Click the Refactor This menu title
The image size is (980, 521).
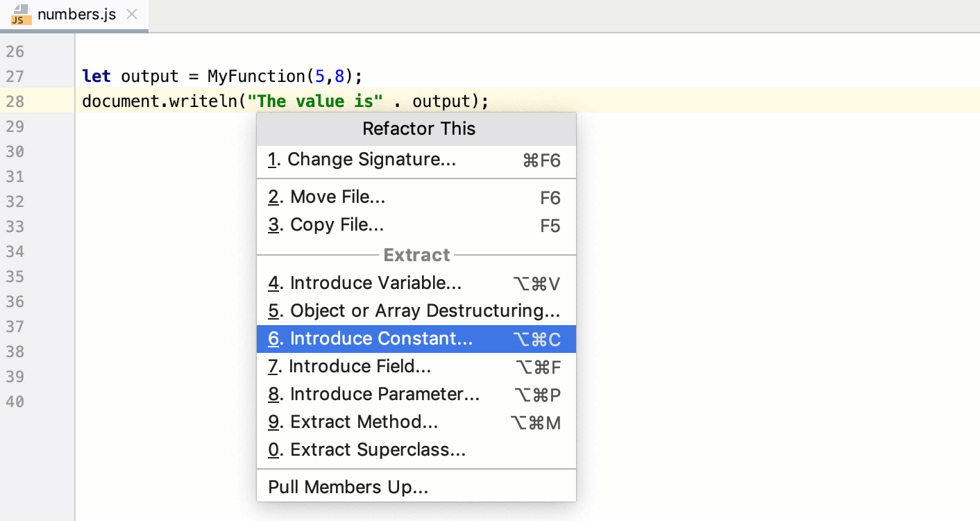click(x=418, y=129)
